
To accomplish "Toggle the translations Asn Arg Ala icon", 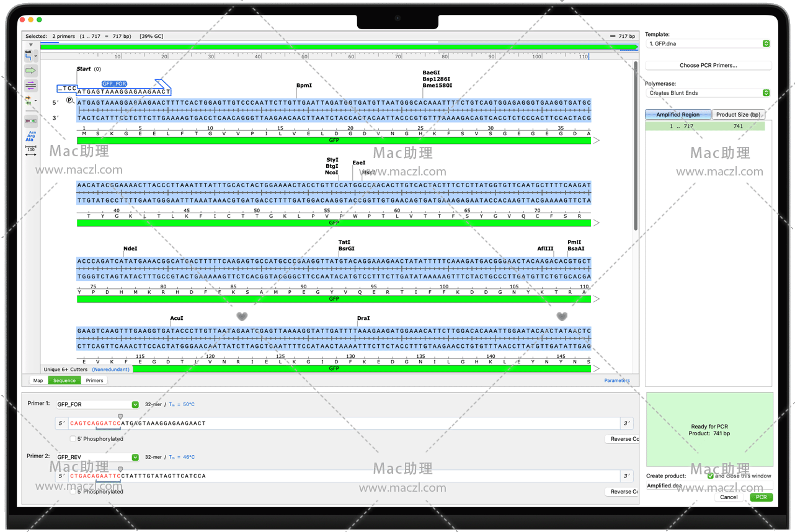I will tap(30, 136).
